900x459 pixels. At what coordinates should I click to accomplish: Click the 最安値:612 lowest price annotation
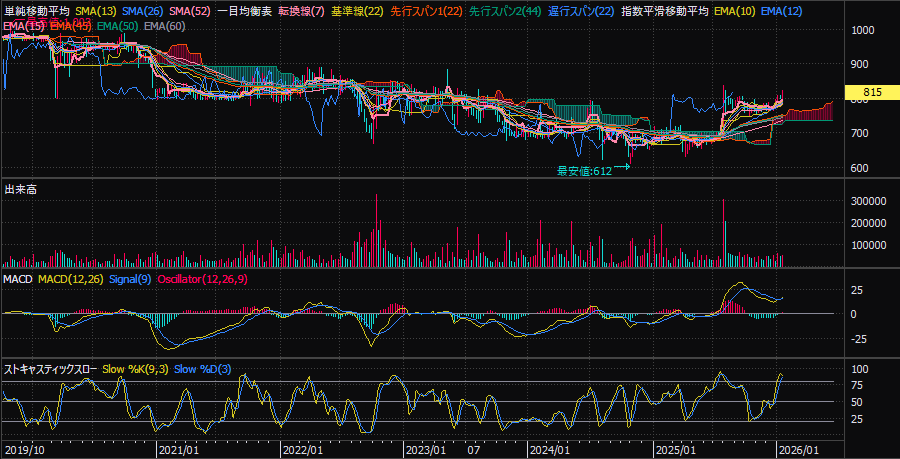(x=584, y=170)
